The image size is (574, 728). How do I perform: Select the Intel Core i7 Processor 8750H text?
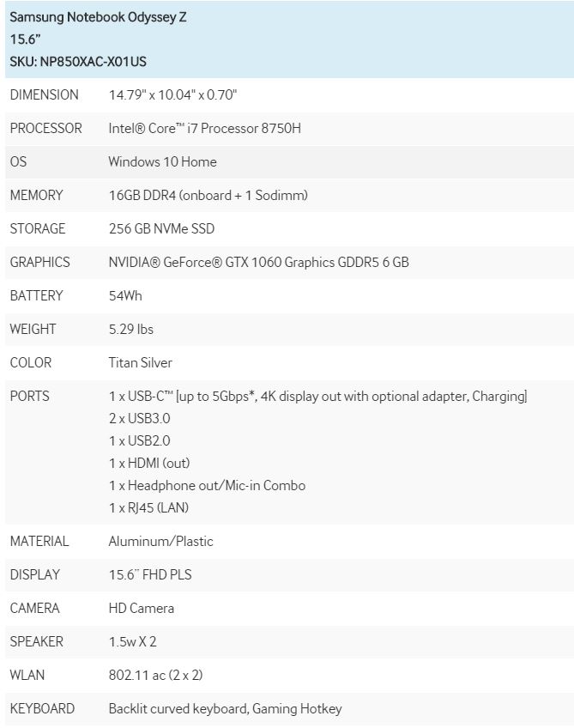click(204, 128)
